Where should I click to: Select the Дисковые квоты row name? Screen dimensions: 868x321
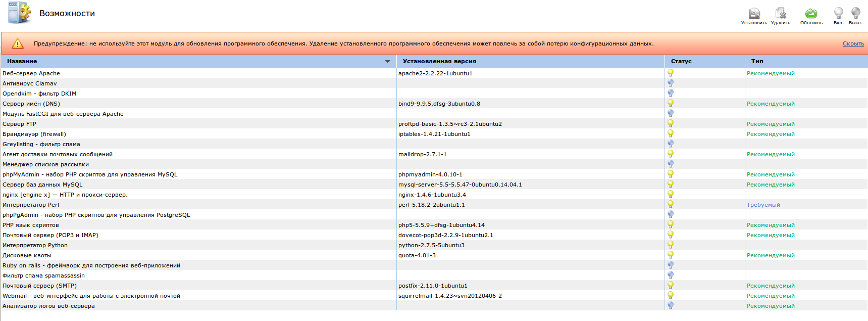pos(27,255)
